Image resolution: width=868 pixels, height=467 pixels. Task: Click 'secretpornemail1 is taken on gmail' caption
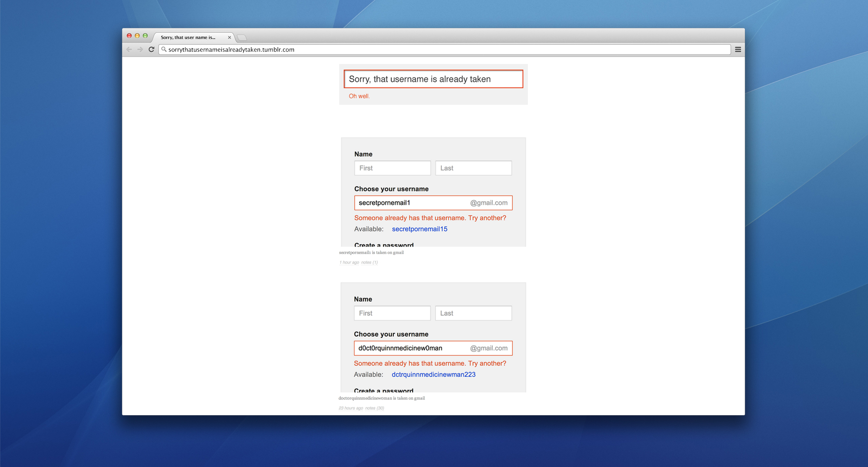(x=371, y=253)
